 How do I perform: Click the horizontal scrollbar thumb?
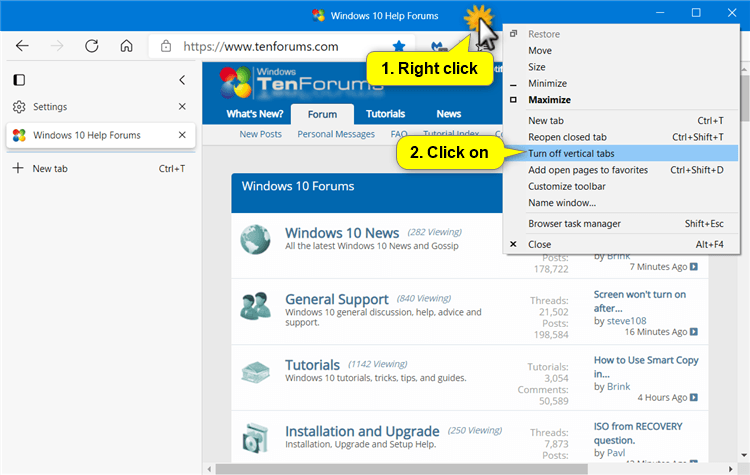pos(401,469)
